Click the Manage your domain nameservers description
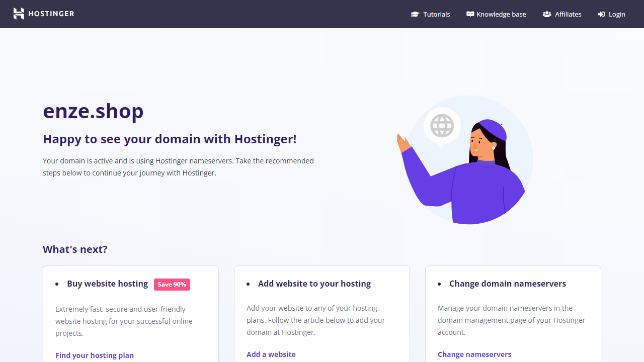The width and height of the screenshot is (644, 362). coord(512,320)
